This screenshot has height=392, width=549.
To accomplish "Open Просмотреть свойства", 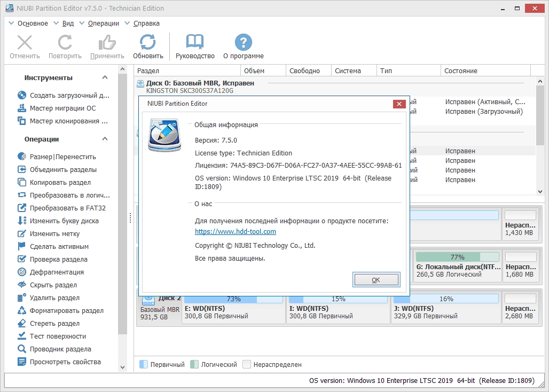I will tap(59, 362).
